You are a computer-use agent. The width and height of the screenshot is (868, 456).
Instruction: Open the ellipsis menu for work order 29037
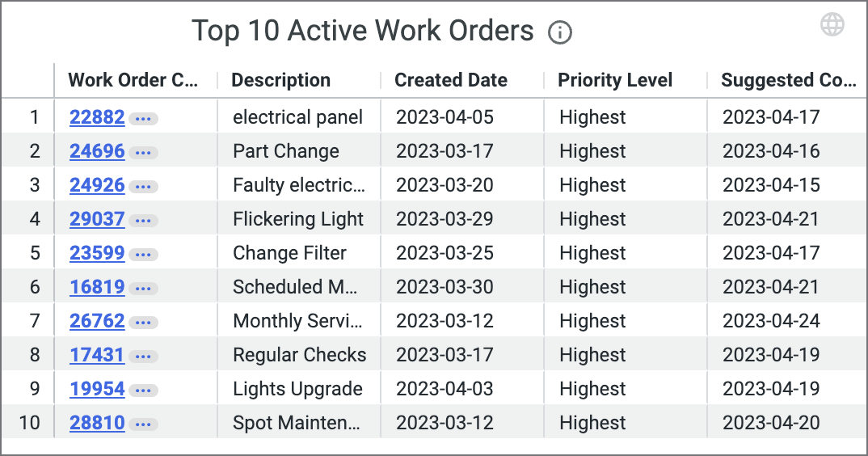(x=143, y=221)
